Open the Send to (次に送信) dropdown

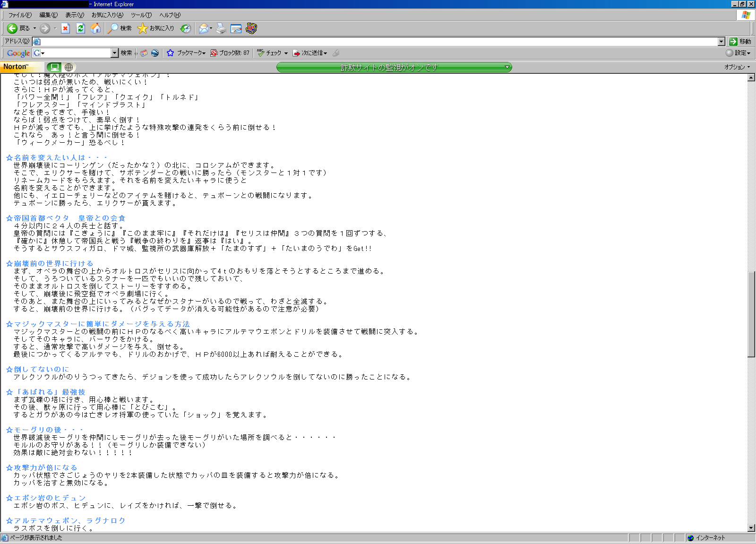pos(310,53)
